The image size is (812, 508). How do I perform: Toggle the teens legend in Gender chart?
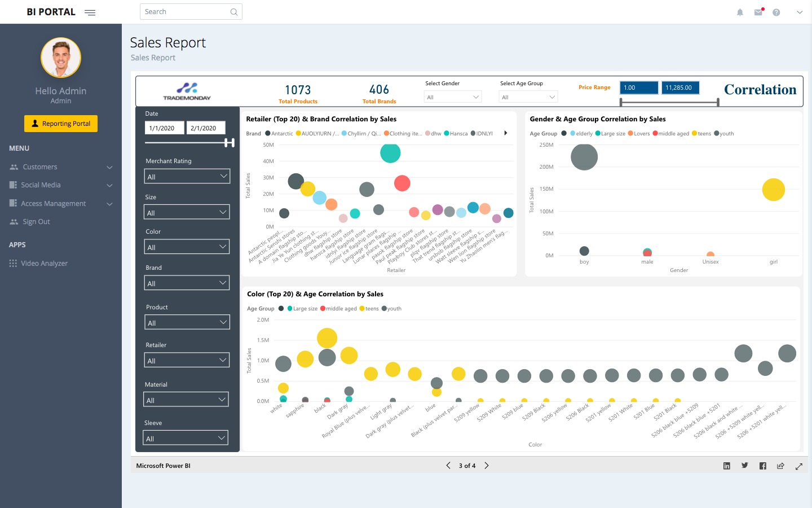point(701,134)
